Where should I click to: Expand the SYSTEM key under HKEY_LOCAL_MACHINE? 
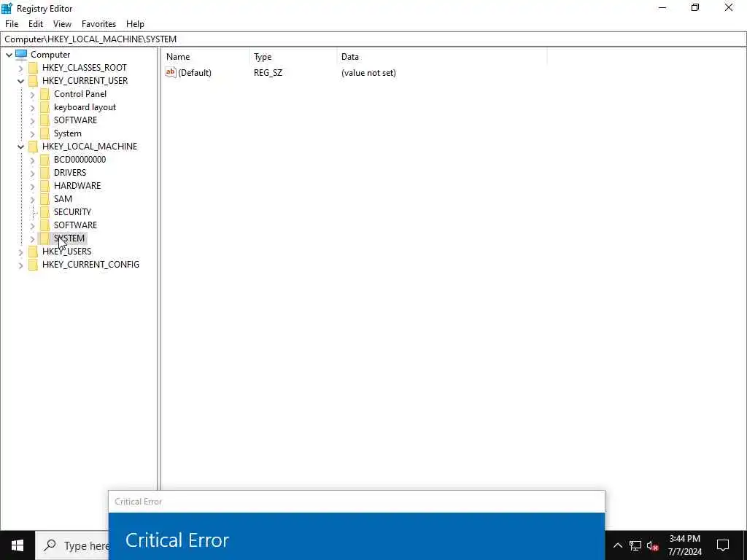coord(32,238)
